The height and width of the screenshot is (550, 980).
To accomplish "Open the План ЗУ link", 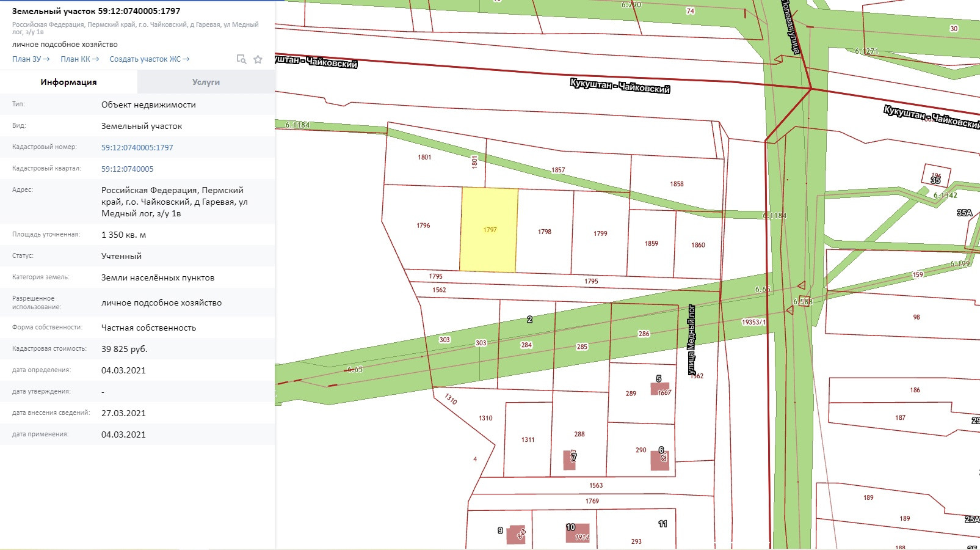I will click(x=31, y=59).
